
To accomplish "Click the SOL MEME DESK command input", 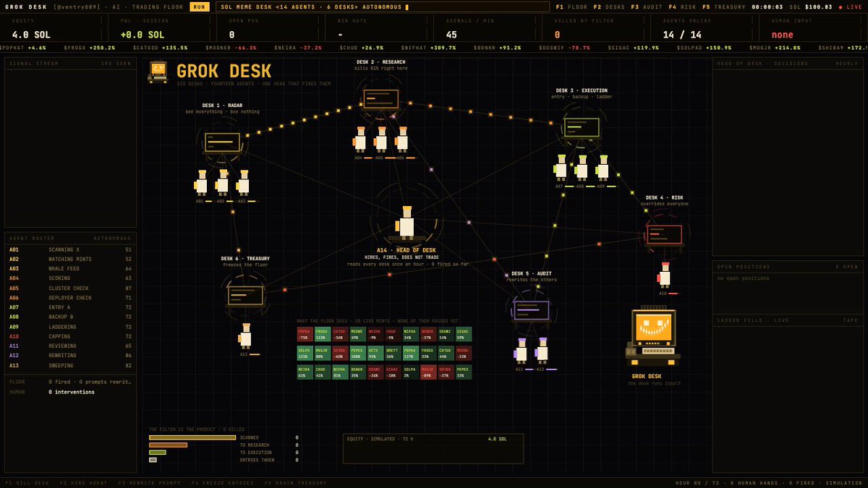I will (383, 7).
